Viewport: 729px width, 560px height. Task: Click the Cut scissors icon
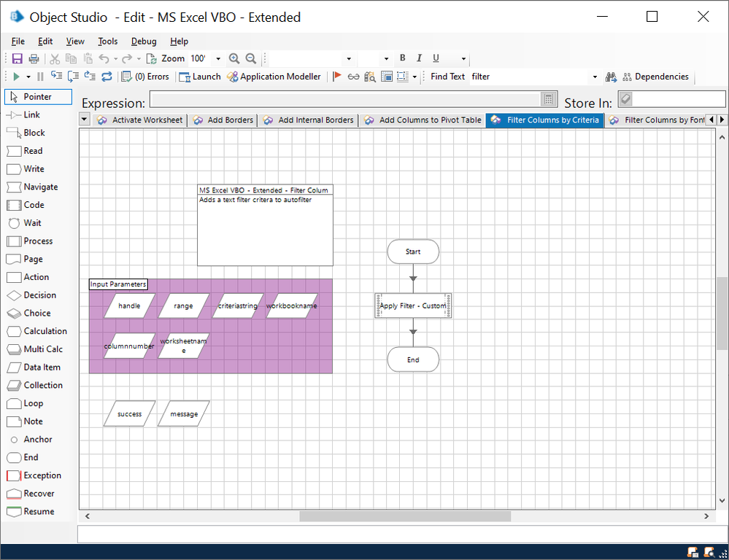[x=55, y=58]
